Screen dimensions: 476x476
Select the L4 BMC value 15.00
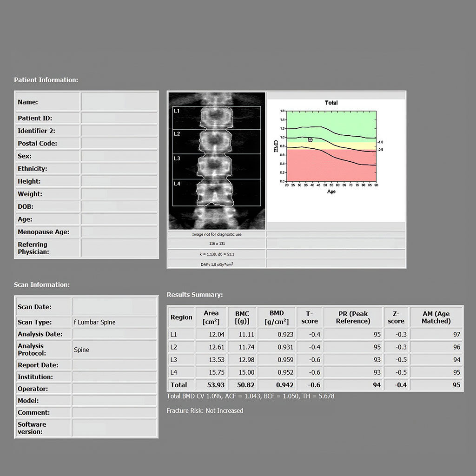click(x=246, y=372)
